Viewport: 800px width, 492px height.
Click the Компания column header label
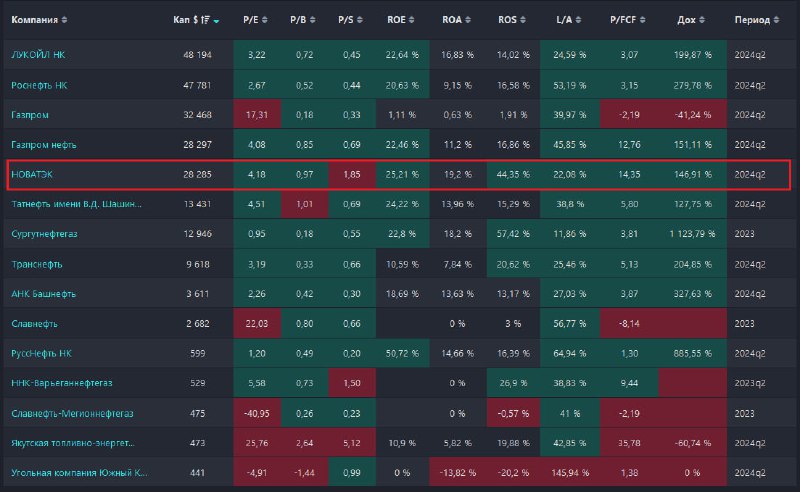(x=34, y=20)
